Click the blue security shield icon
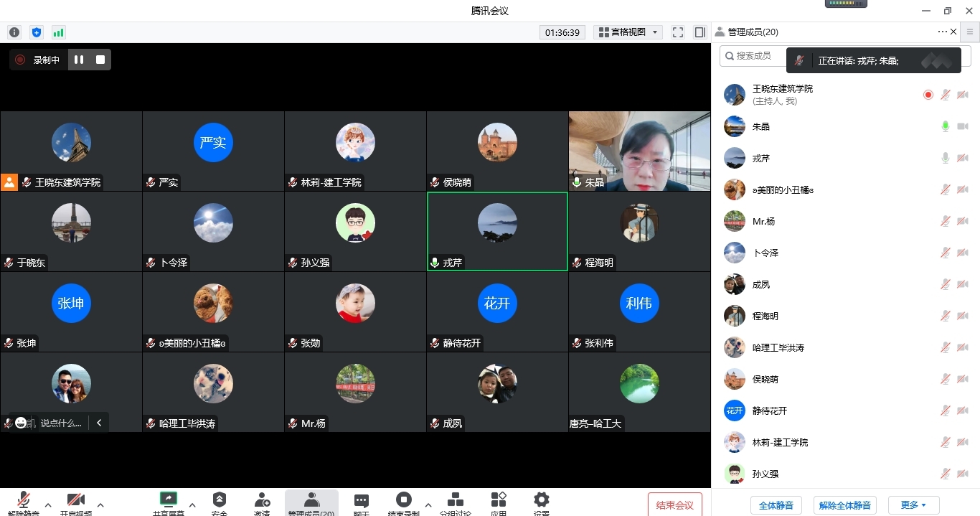The image size is (980, 516). (37, 32)
